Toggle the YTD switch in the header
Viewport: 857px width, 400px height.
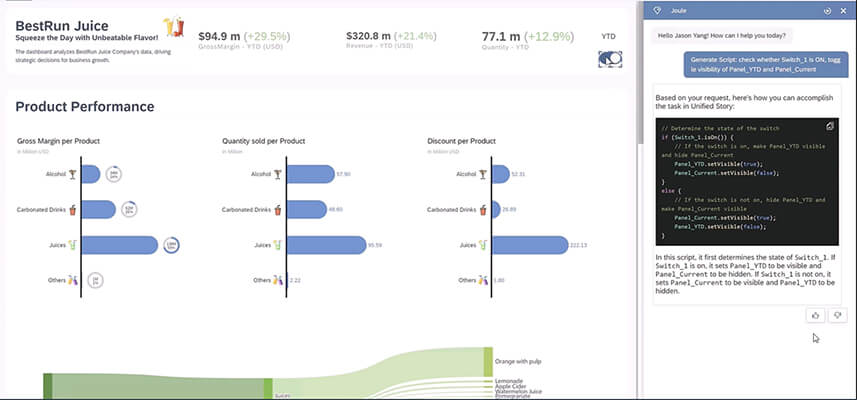click(x=610, y=59)
